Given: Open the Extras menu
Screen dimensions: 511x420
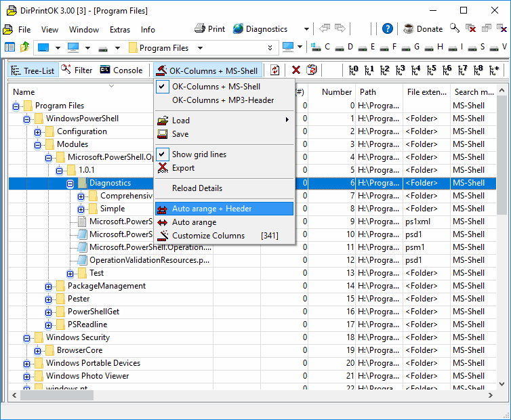Looking at the screenshot, I should click(119, 30).
